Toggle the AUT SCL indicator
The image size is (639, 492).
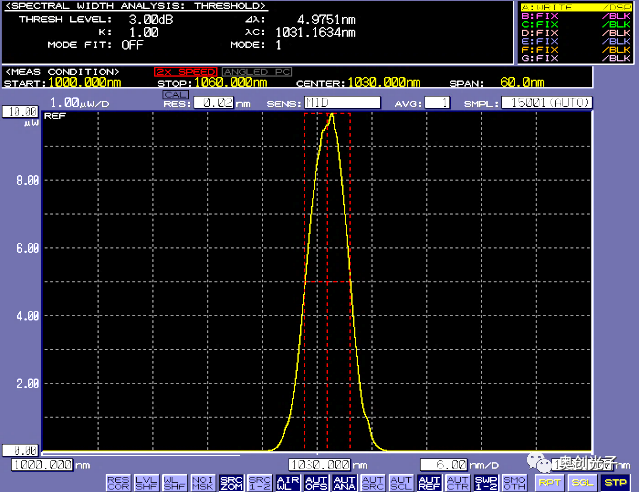pos(401,483)
